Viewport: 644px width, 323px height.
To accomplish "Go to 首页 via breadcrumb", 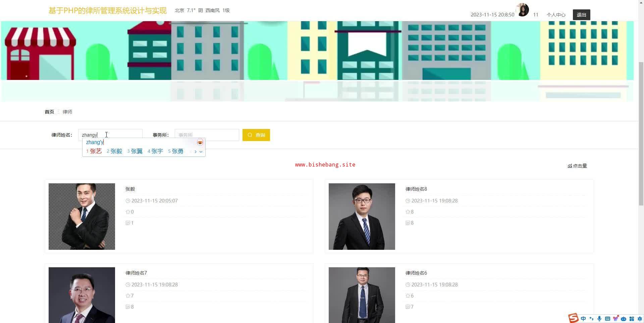I will (x=49, y=112).
